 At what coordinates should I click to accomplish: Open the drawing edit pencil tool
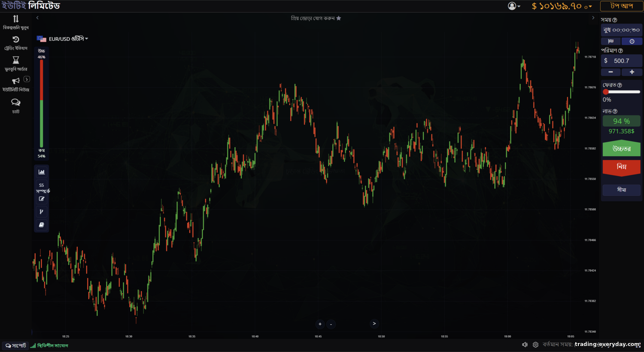tap(42, 199)
